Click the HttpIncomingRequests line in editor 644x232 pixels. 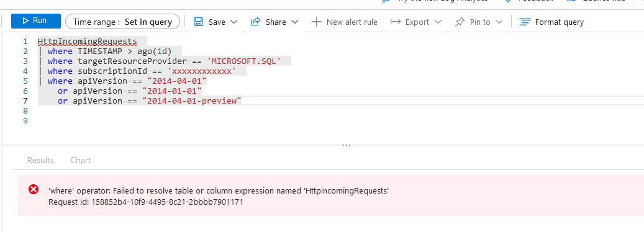pos(88,42)
